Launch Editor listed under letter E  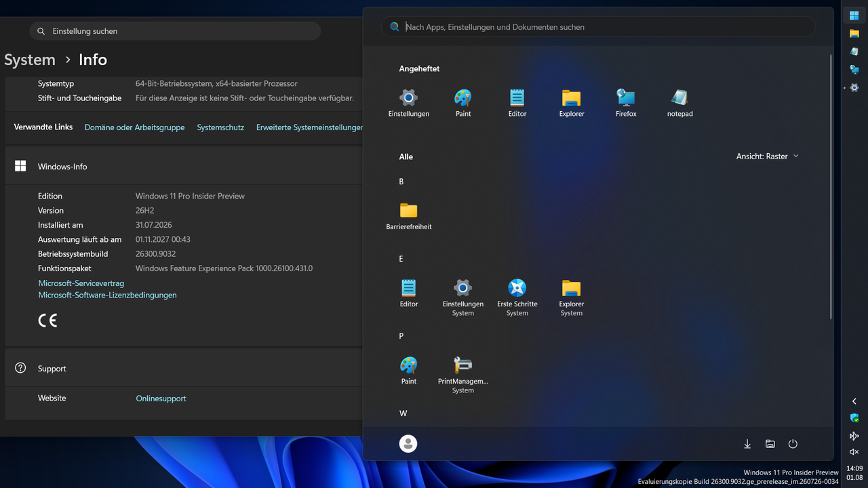[409, 294]
